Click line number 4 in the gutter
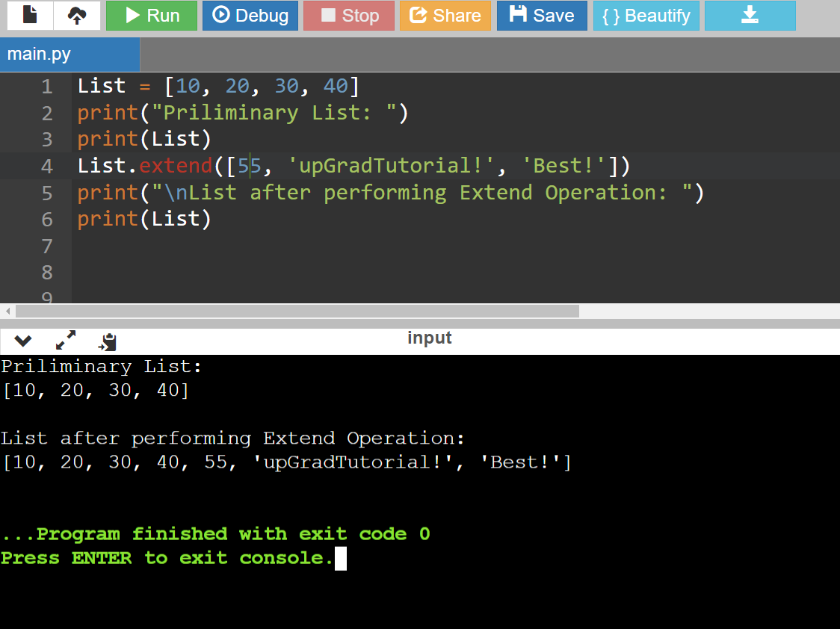The image size is (840, 629). (x=46, y=166)
